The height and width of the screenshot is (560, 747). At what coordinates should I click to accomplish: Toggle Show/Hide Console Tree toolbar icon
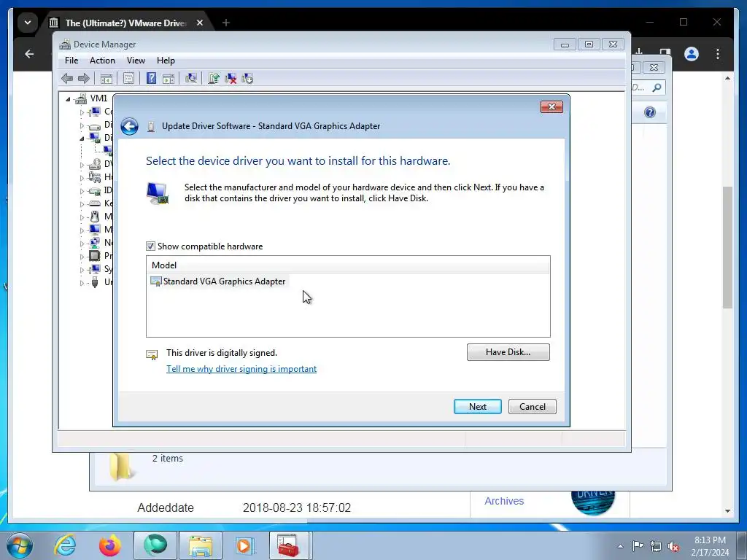[107, 79]
